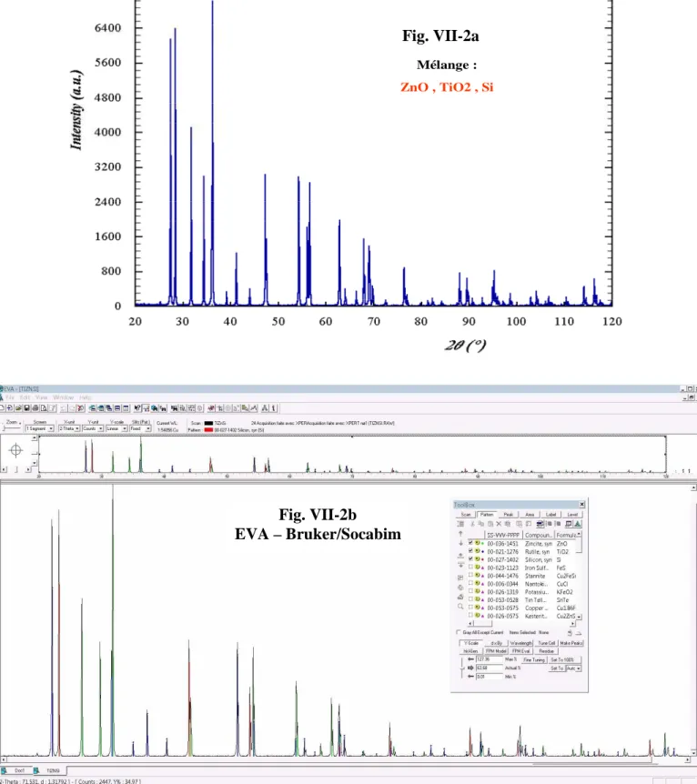Click the move-to-bottom arrow icon in ToolBox

click(460, 565)
